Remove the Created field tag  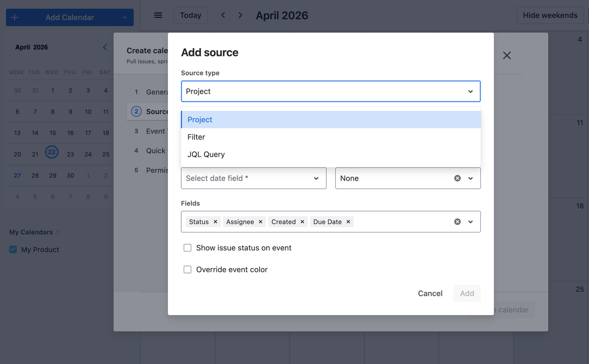(x=302, y=222)
